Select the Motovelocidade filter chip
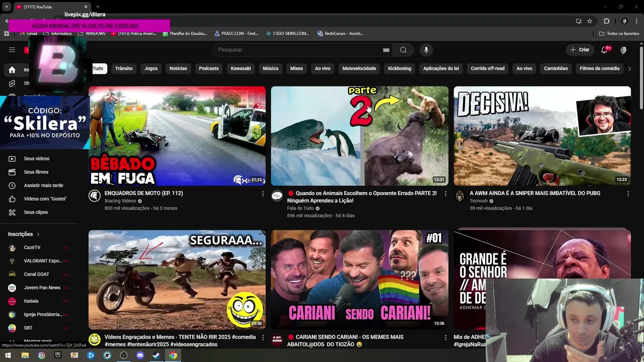This screenshot has height=362, width=644. 359,68
